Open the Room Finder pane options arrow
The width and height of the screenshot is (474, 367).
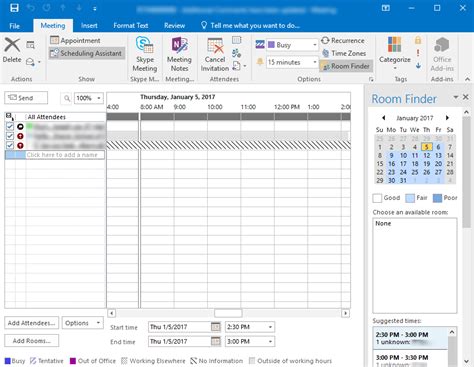tap(456, 97)
